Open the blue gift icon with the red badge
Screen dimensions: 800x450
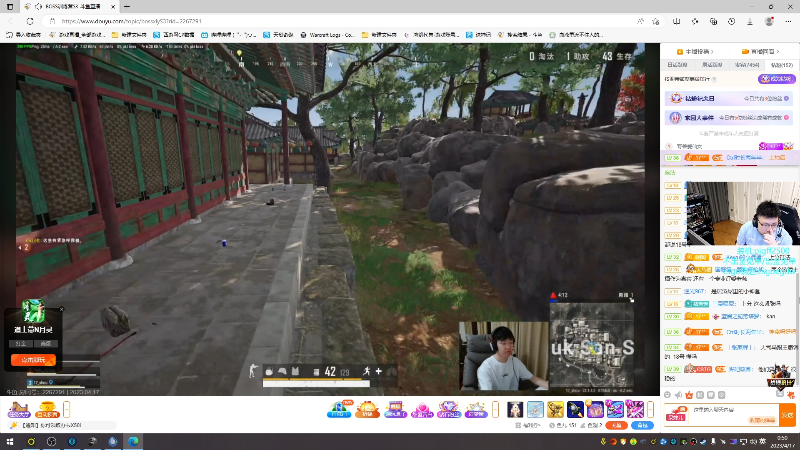pyautogui.click(x=339, y=409)
